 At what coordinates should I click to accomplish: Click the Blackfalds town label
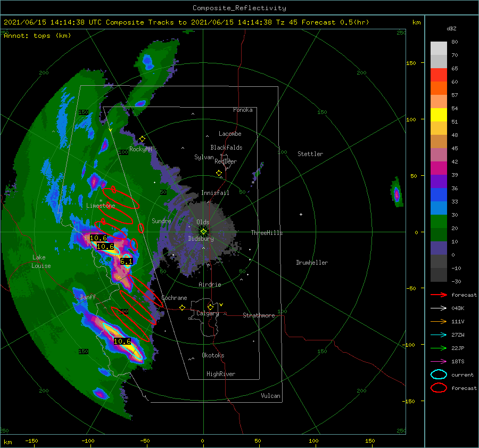coord(226,148)
